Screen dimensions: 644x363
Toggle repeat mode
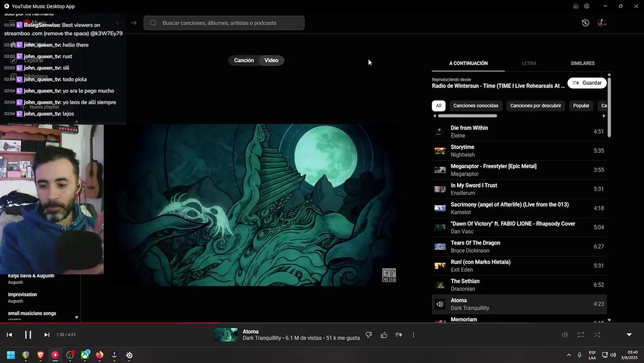coord(581,335)
